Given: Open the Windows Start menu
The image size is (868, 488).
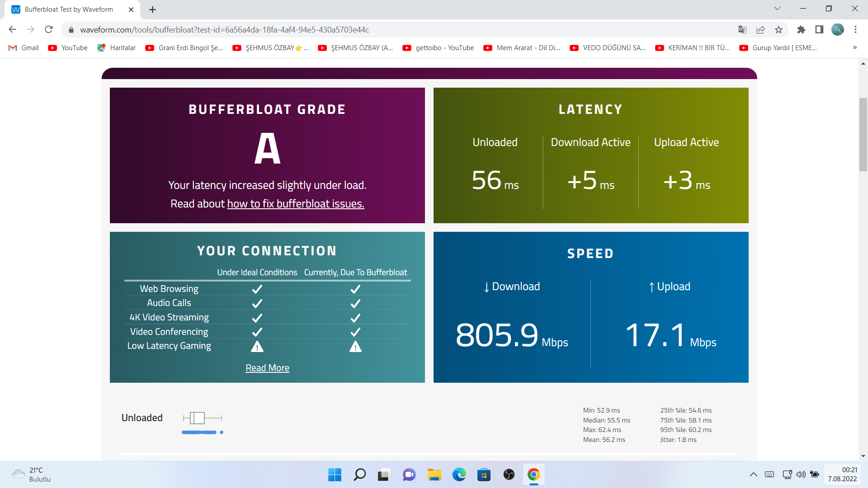Looking at the screenshot, I should [x=335, y=474].
